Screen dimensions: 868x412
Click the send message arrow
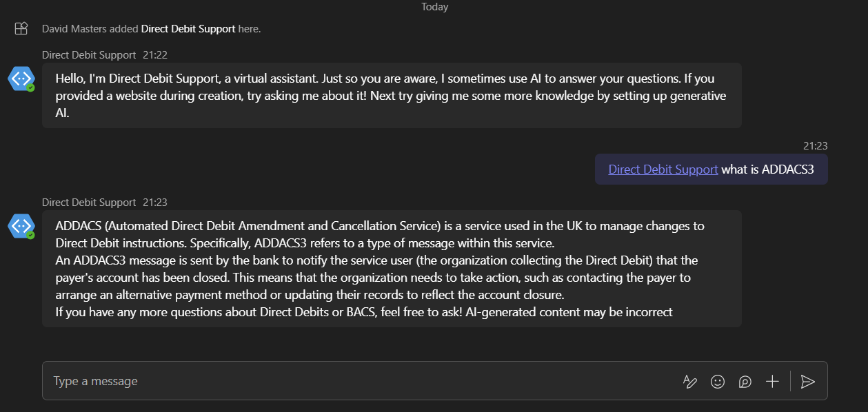point(808,381)
